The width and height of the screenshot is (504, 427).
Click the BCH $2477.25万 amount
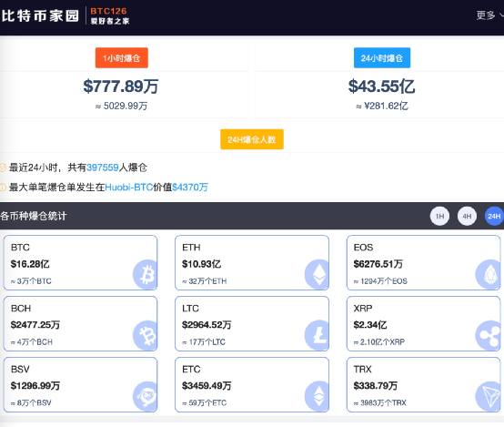click(x=35, y=325)
